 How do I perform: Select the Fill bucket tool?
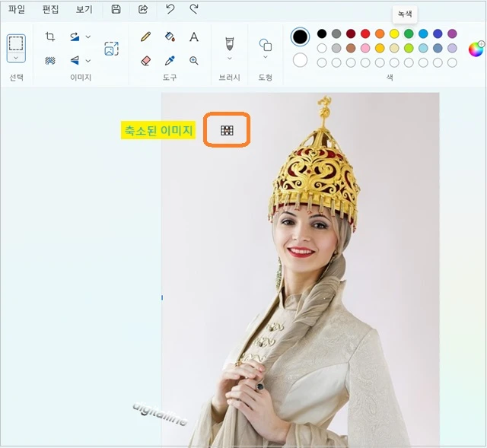click(x=170, y=37)
